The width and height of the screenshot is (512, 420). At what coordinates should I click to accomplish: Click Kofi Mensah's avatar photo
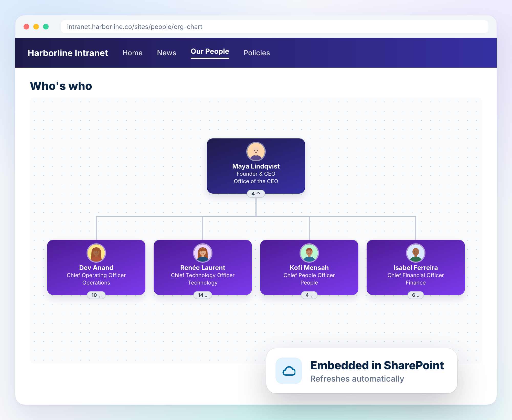coord(309,253)
